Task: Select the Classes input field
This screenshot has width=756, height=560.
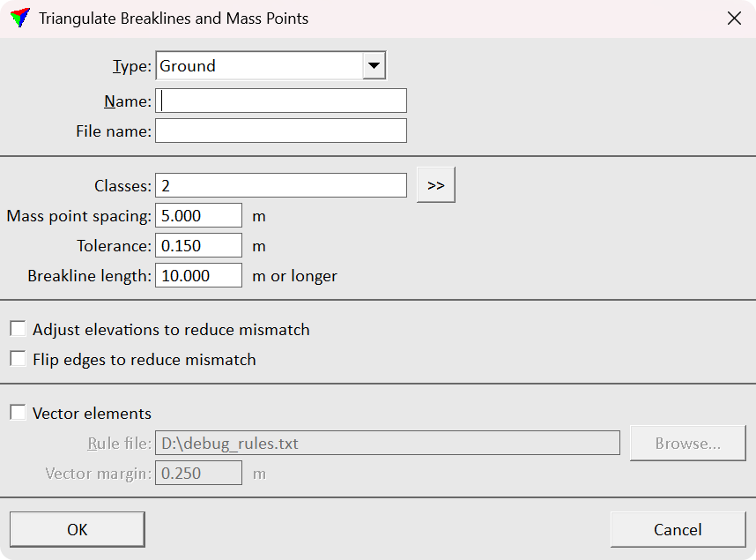Action: point(281,185)
